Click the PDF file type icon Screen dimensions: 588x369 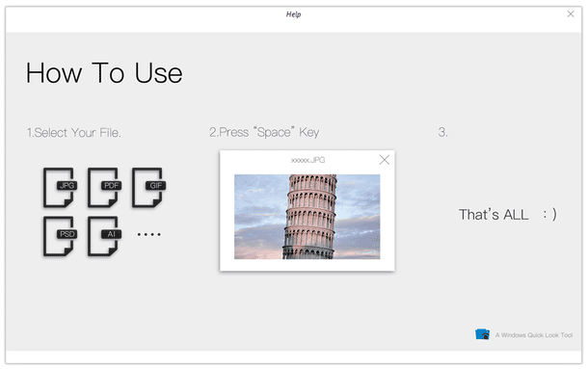pos(104,187)
